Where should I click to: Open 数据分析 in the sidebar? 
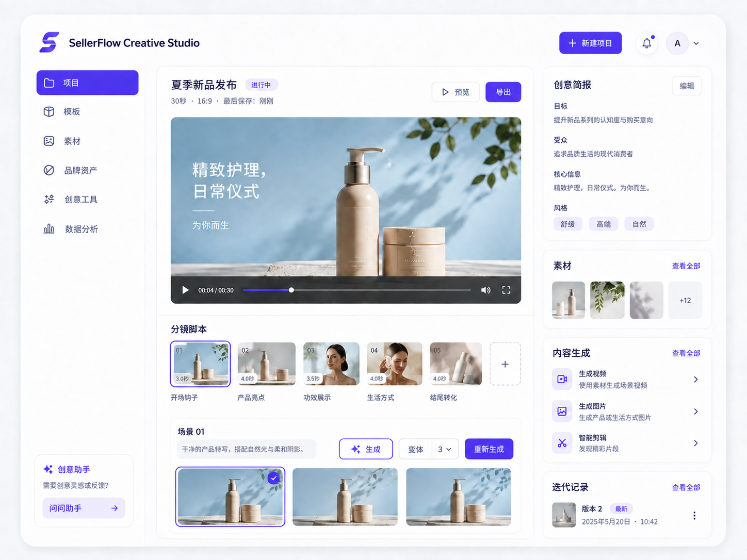point(87,229)
